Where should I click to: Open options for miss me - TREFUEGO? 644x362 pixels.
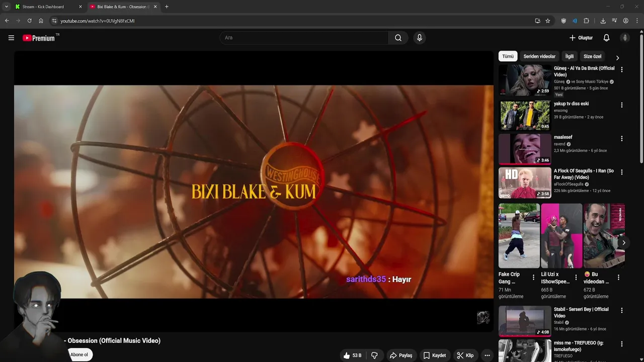[621, 344]
